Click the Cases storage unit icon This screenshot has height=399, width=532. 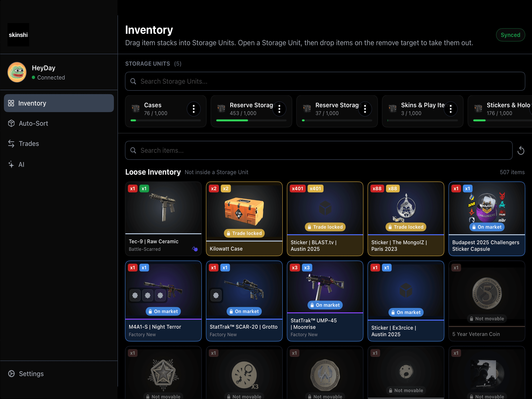click(x=136, y=109)
